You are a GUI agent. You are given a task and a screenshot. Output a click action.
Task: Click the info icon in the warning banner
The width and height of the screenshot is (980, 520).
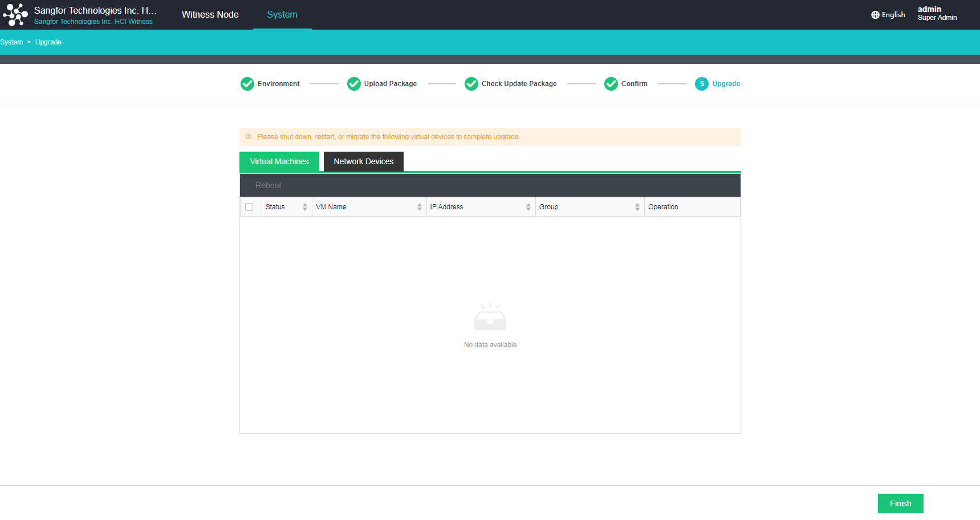pos(248,137)
